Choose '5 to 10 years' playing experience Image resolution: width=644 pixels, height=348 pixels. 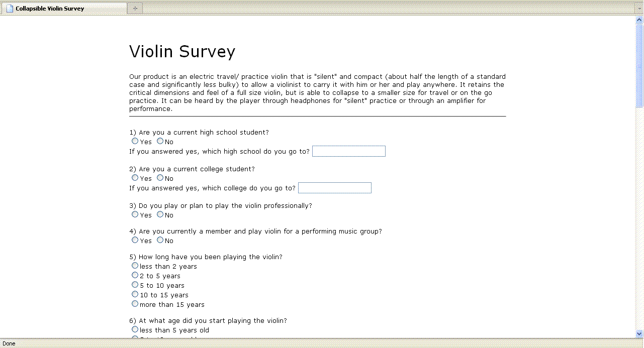click(135, 284)
